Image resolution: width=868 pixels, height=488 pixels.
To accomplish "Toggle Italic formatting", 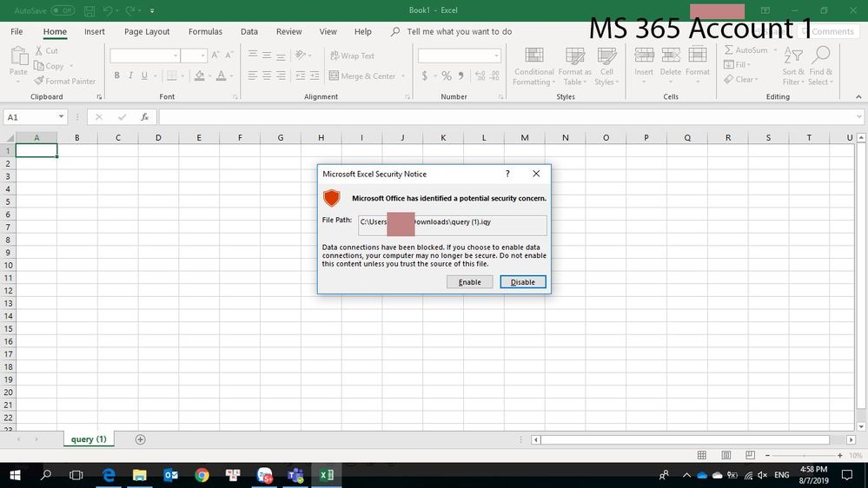I will pyautogui.click(x=130, y=76).
